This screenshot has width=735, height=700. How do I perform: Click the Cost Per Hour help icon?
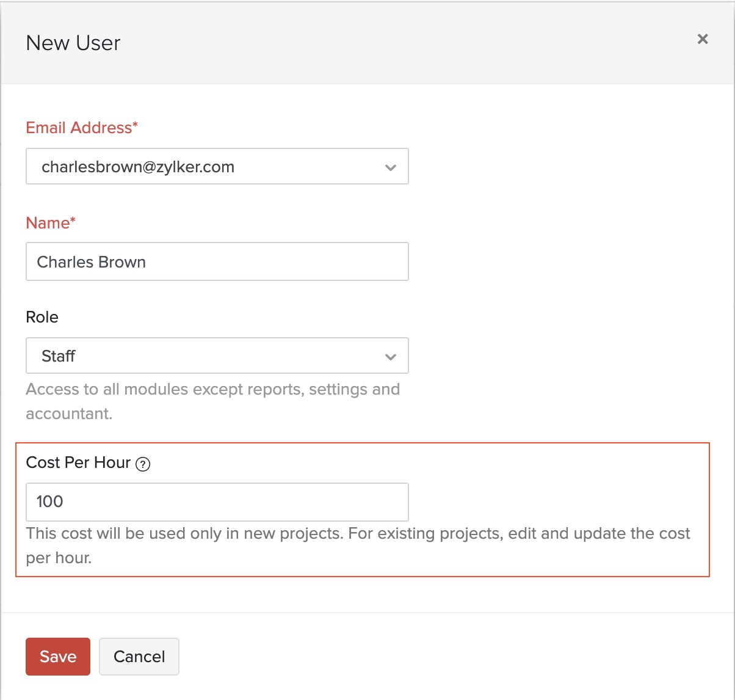point(143,464)
